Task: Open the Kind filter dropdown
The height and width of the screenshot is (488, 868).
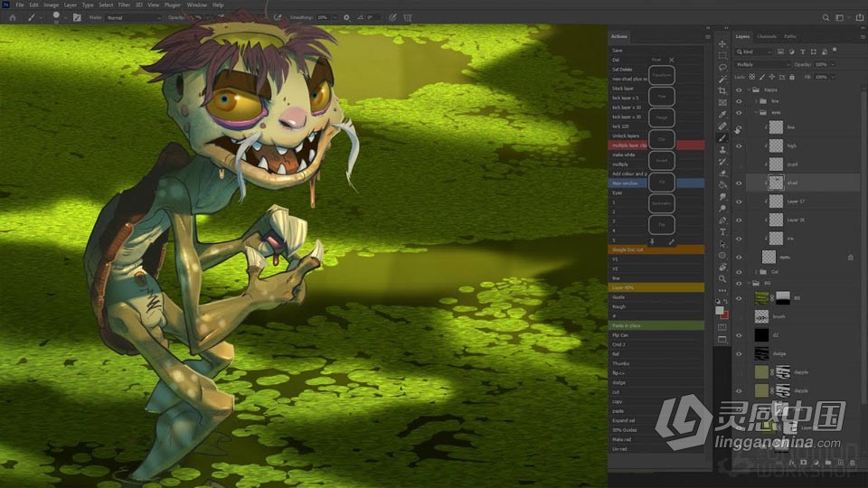Action: click(x=753, y=52)
